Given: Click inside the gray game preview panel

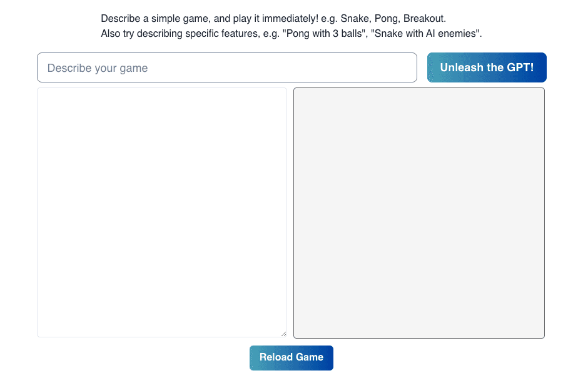Looking at the screenshot, I should pos(418,212).
